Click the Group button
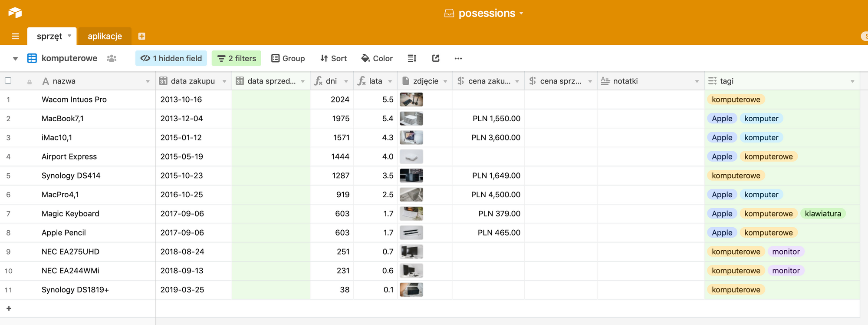Viewport: 868px width, 325px height. [x=288, y=58]
